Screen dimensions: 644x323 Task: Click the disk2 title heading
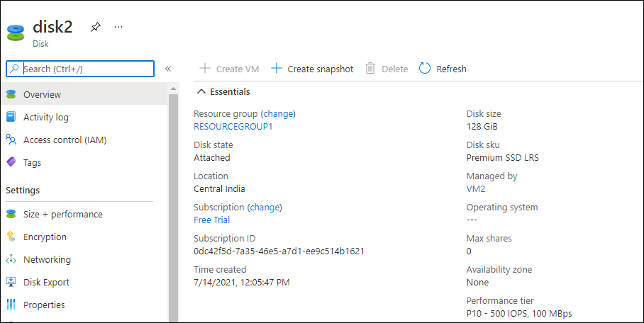[52, 27]
